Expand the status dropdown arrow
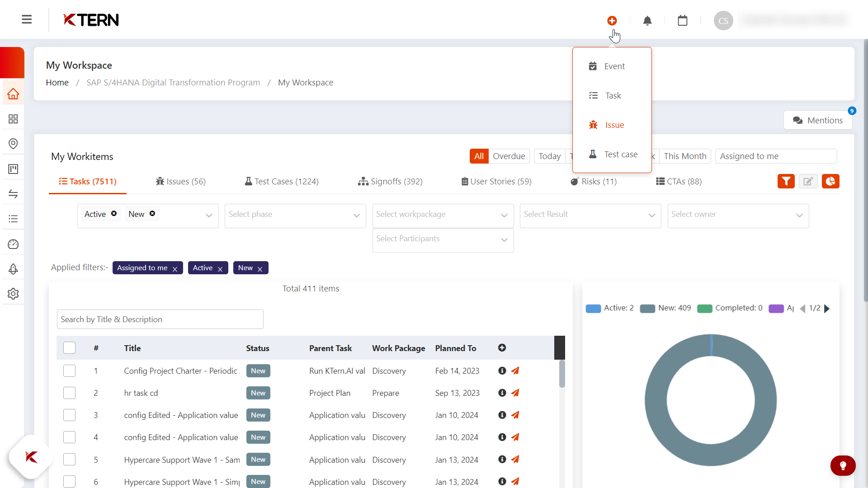This screenshot has height=488, width=868. tap(209, 216)
